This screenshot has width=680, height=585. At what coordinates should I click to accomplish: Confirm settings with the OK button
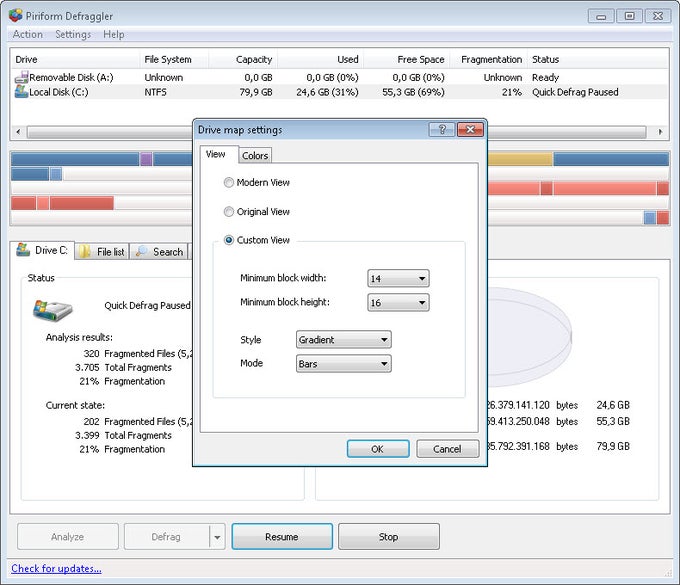coord(378,449)
